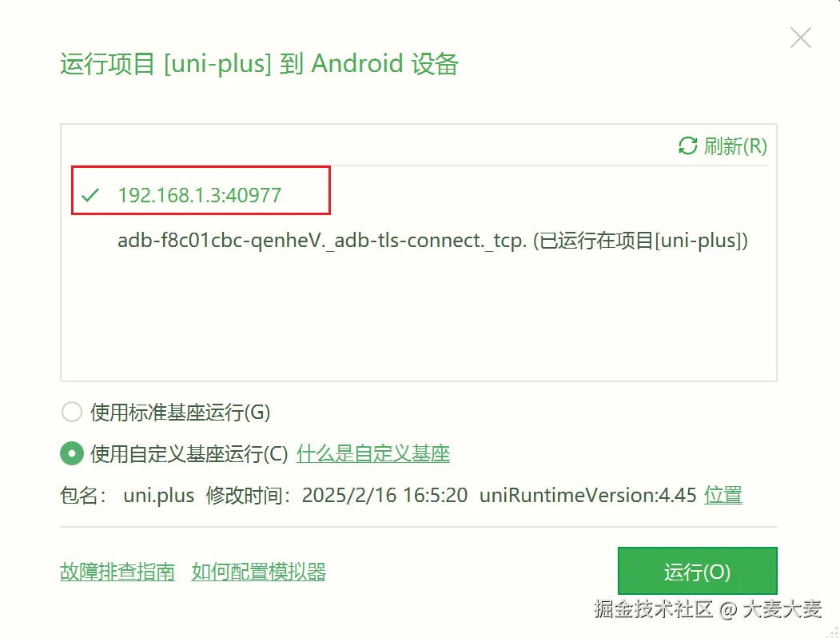Click the resize grip at the dialog corner
Viewport: 840px width, 638px height.
point(833,632)
